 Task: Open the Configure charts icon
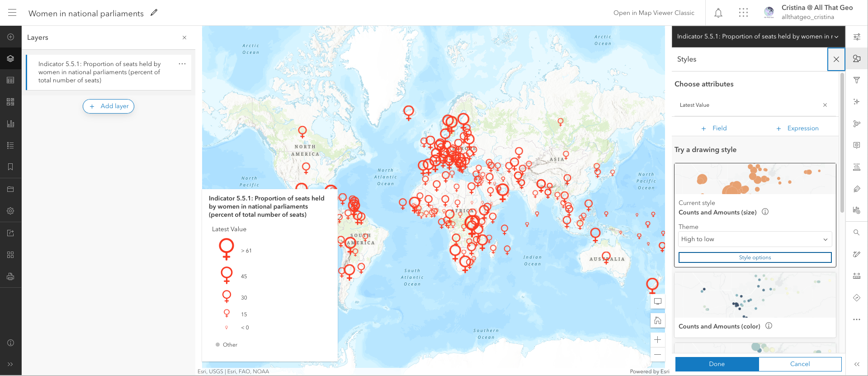857,210
